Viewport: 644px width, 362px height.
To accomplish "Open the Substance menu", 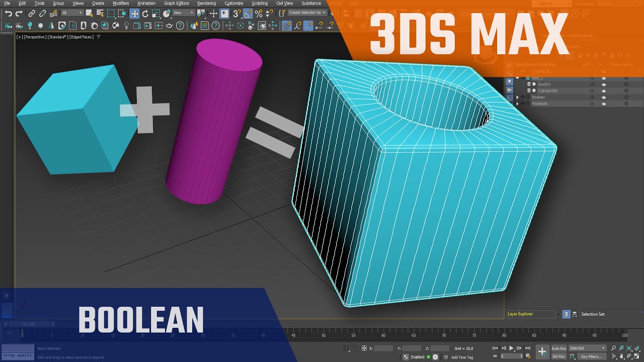I will click(x=311, y=3).
